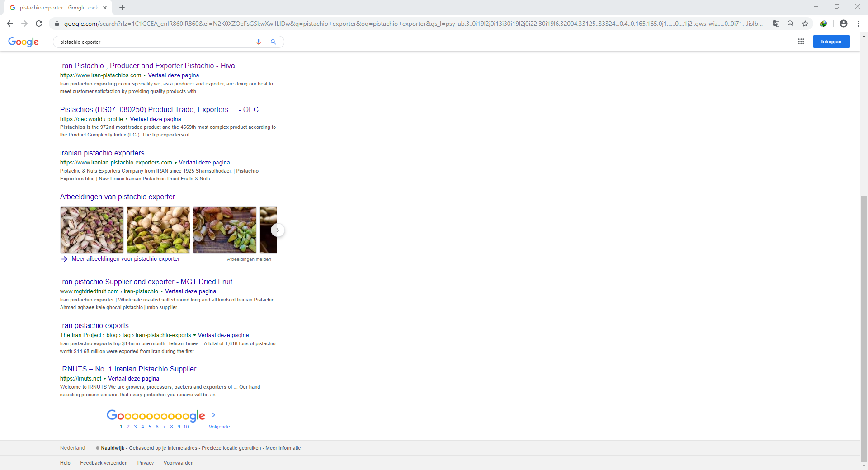View site info via the lock icon

pos(57,23)
